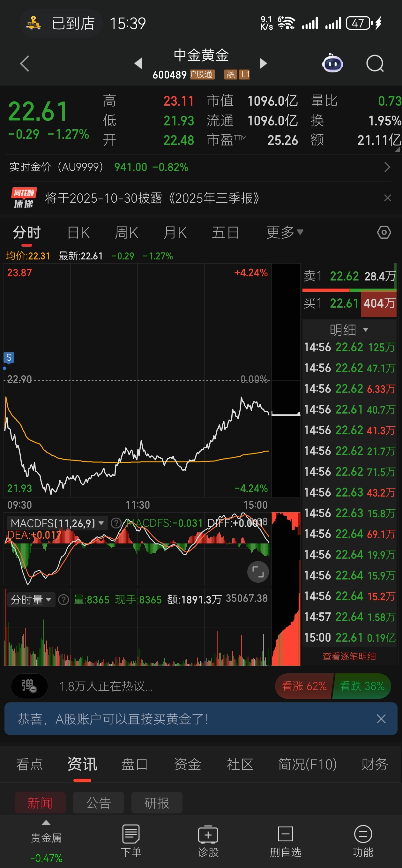Close the A股账户买黄金 banner
The image size is (402, 868).
click(x=381, y=719)
